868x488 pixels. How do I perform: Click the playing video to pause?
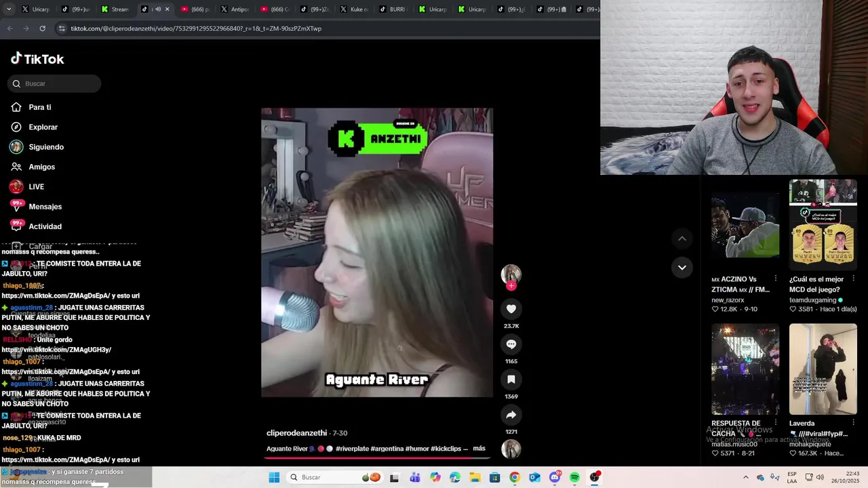click(x=377, y=252)
